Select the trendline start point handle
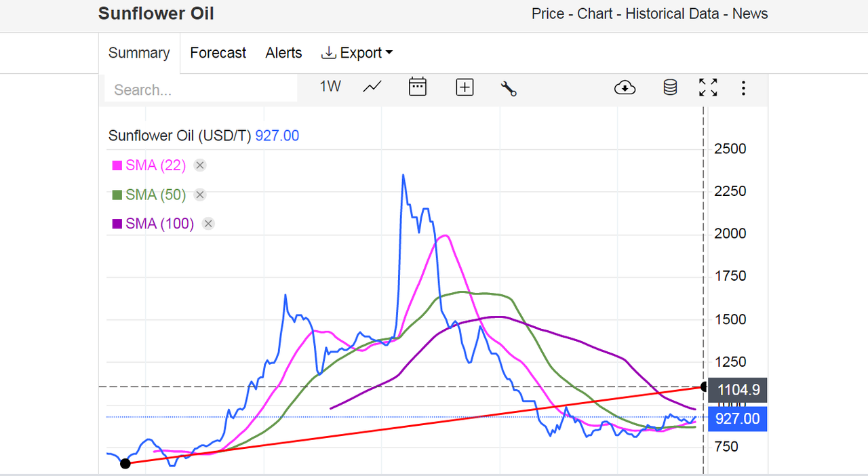Viewport: 868px width, 476px height. pos(125,463)
